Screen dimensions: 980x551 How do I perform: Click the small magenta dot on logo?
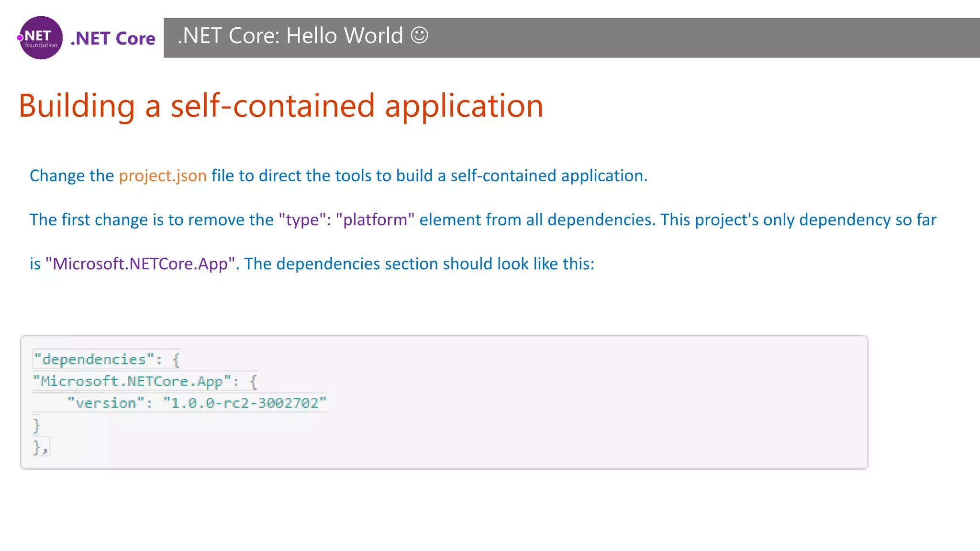pos(20,38)
